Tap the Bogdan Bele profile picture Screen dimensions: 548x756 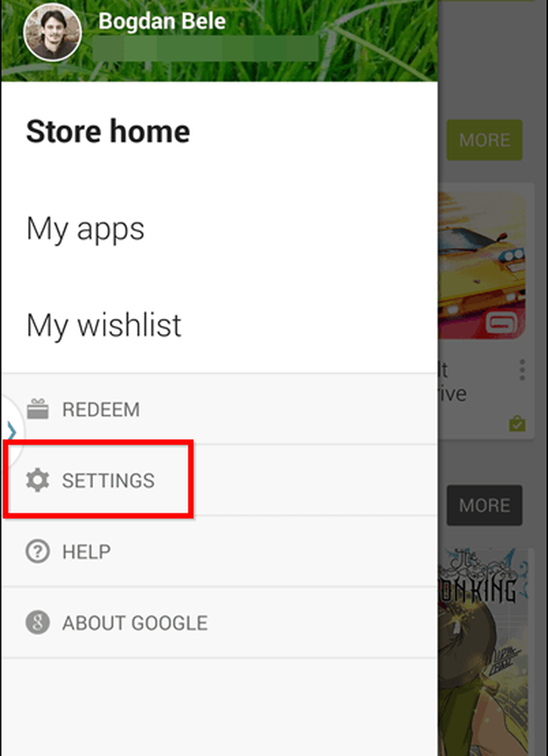53,33
